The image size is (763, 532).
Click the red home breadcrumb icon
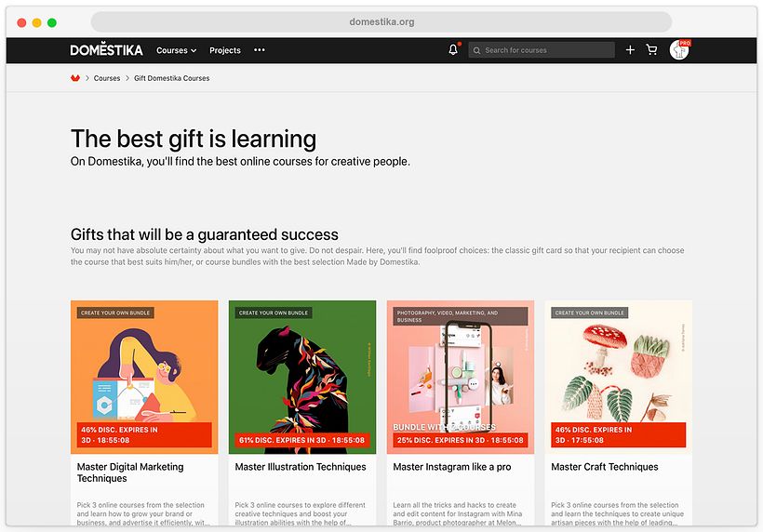[x=75, y=78]
